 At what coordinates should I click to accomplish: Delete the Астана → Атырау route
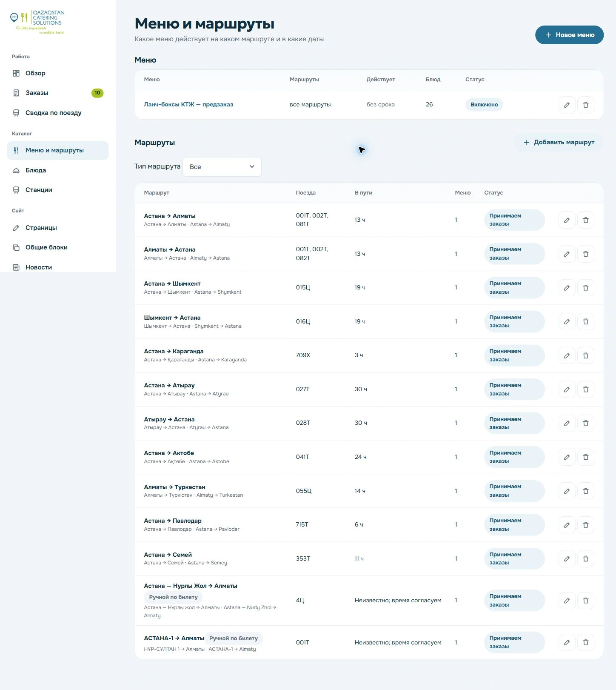[586, 389]
